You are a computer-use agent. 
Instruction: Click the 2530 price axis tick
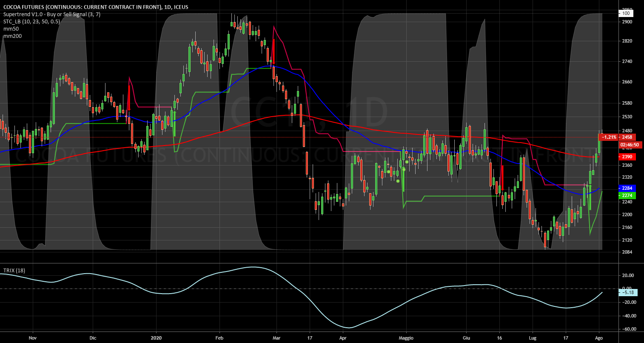[627, 117]
